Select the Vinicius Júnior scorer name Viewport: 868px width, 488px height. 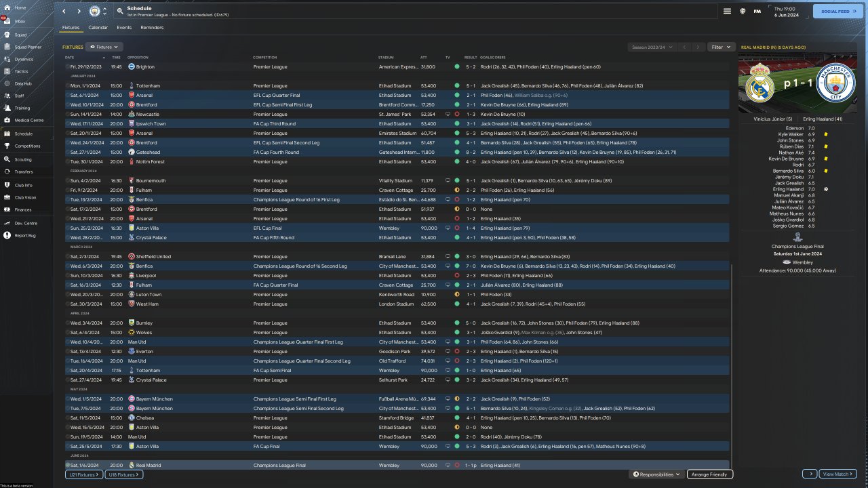(x=772, y=119)
